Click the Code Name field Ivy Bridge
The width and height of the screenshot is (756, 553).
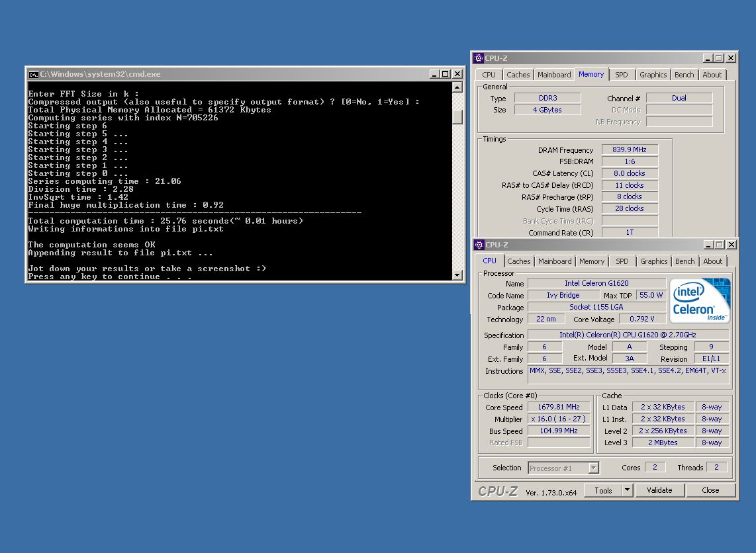point(563,295)
